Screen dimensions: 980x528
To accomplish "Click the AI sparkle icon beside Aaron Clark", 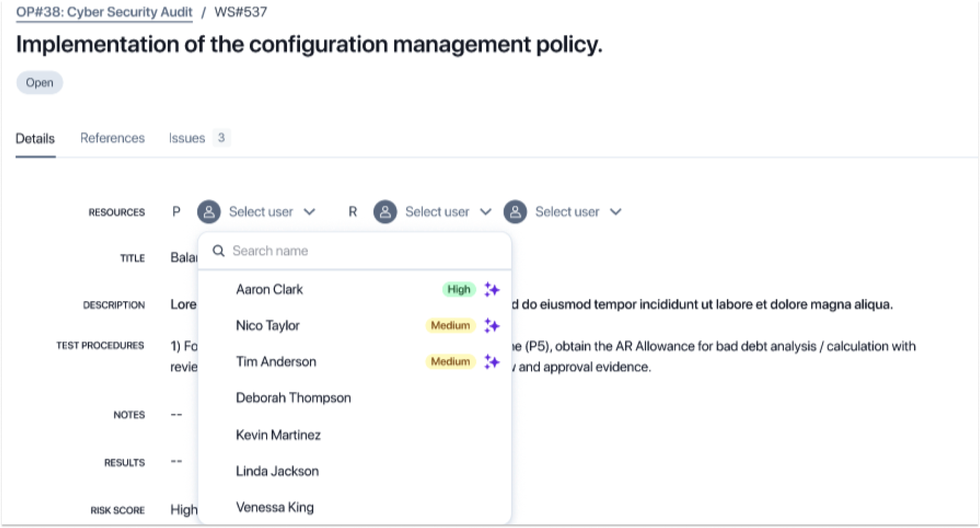I will [492, 289].
